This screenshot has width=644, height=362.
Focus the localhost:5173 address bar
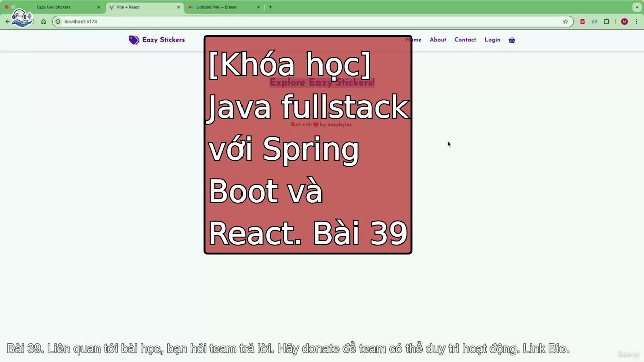(312, 22)
